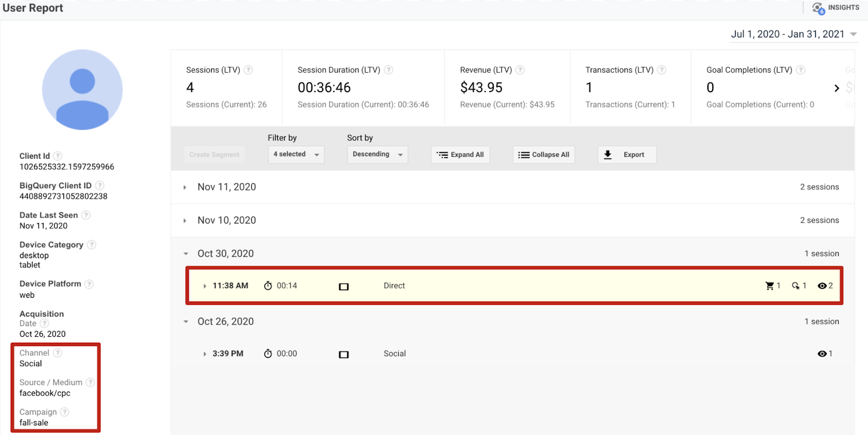Click the stopwatch icon beside 00:14
Viewport: 868px width, 435px height.
click(x=268, y=286)
